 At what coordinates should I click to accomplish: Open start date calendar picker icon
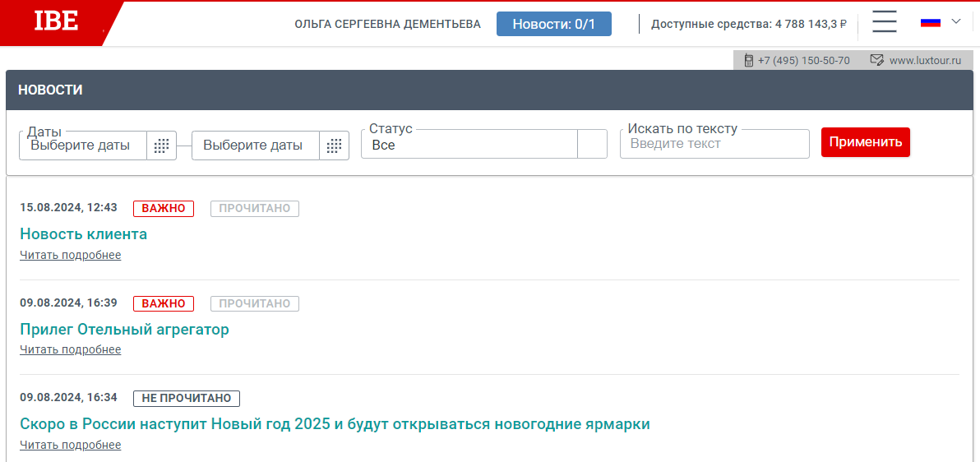pyautogui.click(x=162, y=146)
